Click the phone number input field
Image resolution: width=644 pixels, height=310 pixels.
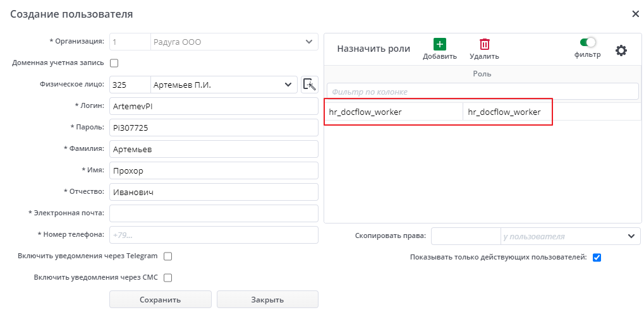214,235
